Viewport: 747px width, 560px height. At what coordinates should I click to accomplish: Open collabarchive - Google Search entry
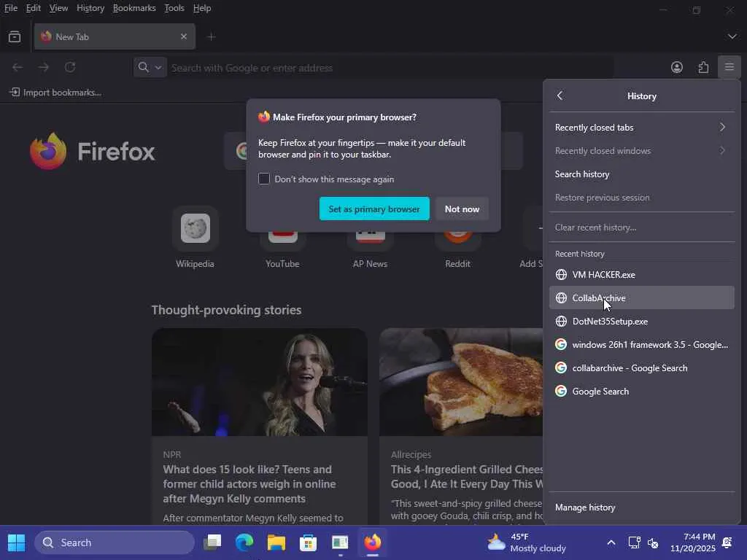click(641, 367)
